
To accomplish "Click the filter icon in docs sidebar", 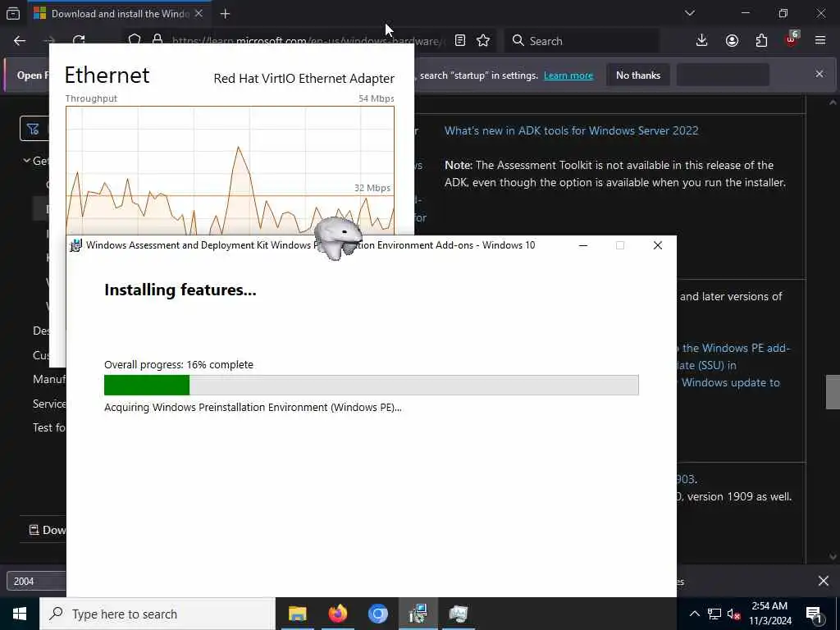I will click(33, 129).
